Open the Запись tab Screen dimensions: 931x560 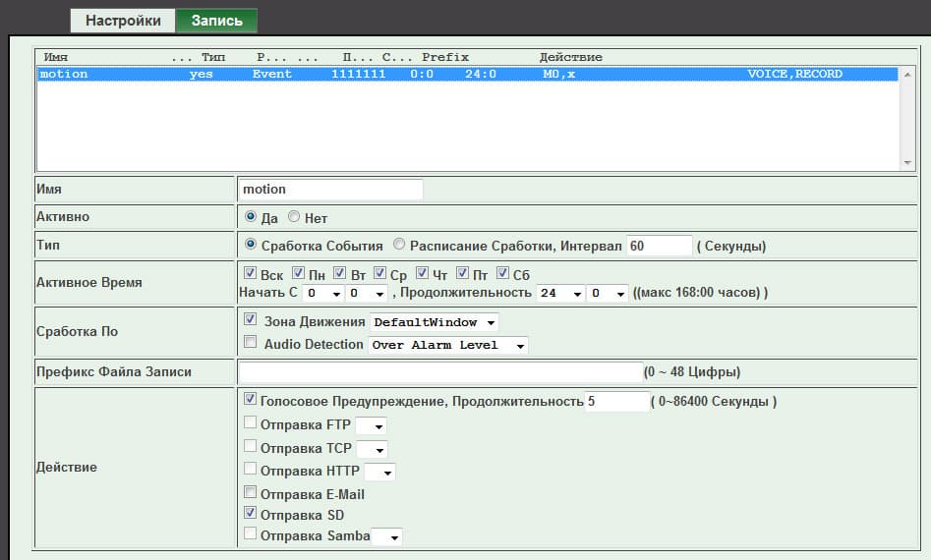215,21
